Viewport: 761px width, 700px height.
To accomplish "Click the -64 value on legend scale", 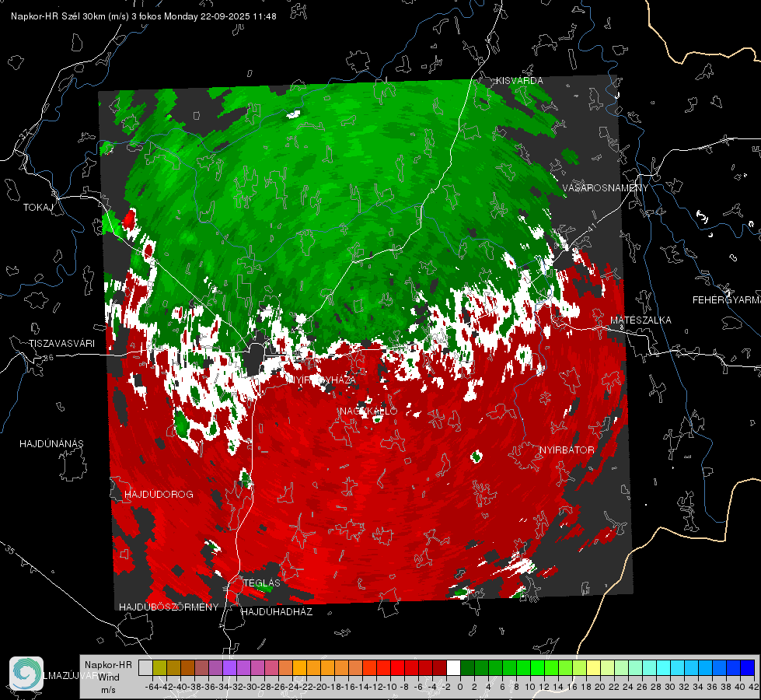I will pos(152,688).
